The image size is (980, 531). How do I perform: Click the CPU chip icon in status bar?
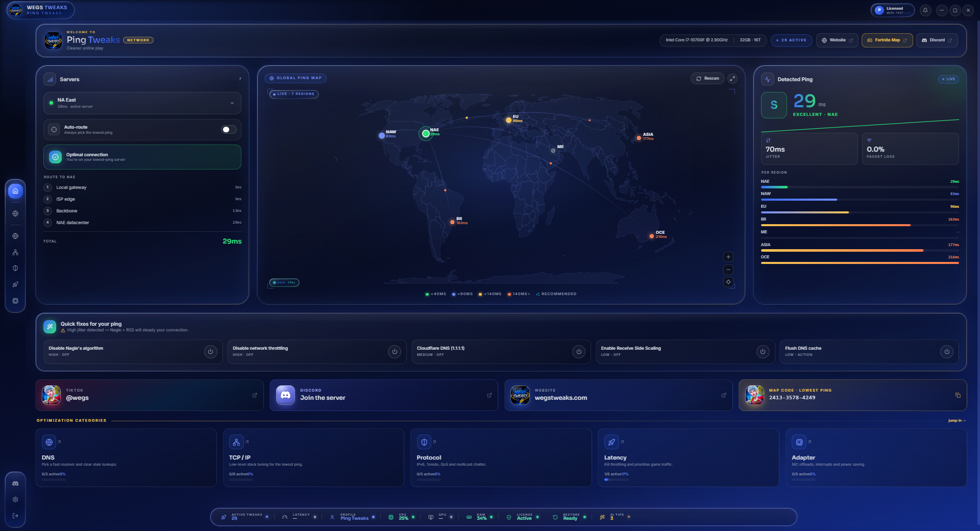(x=391, y=517)
